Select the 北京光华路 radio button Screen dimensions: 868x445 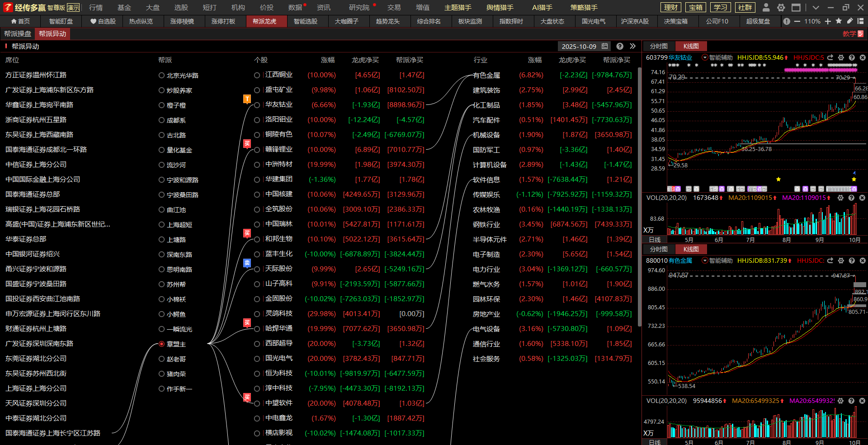(161, 76)
